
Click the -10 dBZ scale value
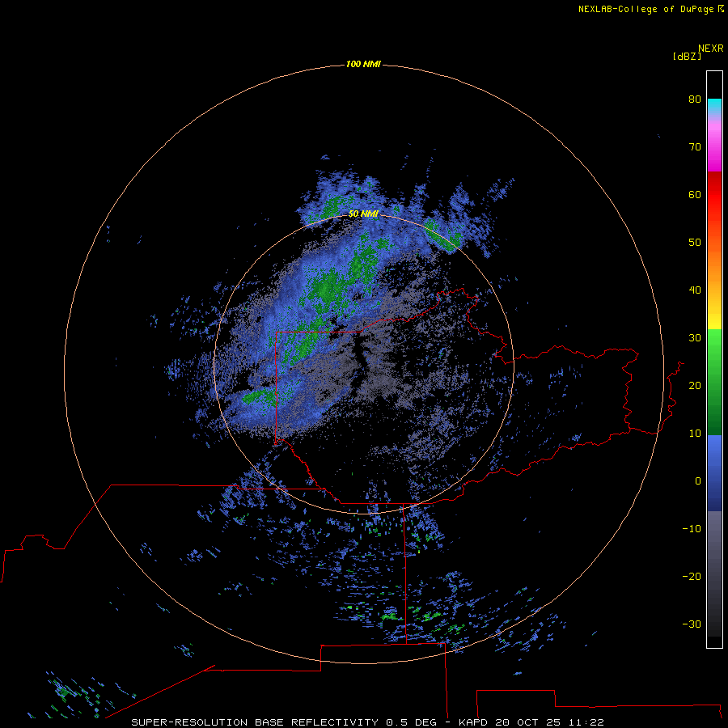click(x=692, y=528)
